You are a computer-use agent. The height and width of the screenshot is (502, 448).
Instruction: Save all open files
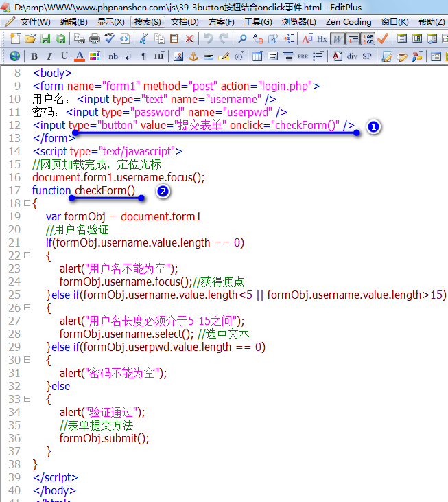coord(60,38)
